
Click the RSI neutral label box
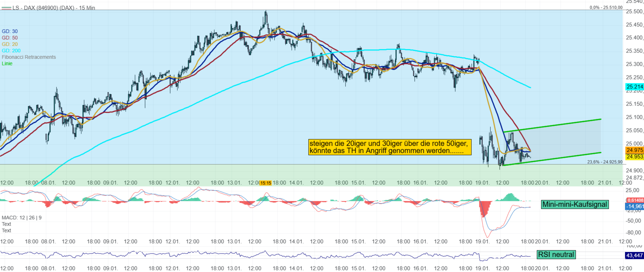(556, 254)
